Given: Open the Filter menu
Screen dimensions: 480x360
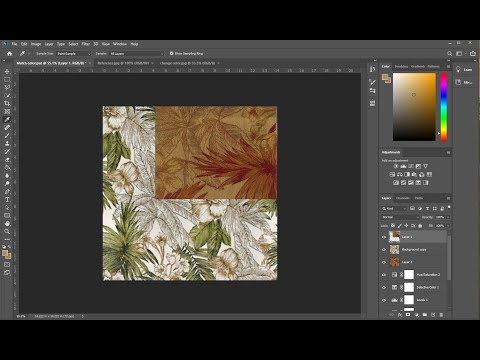Looking at the screenshot, I should click(x=86, y=44).
